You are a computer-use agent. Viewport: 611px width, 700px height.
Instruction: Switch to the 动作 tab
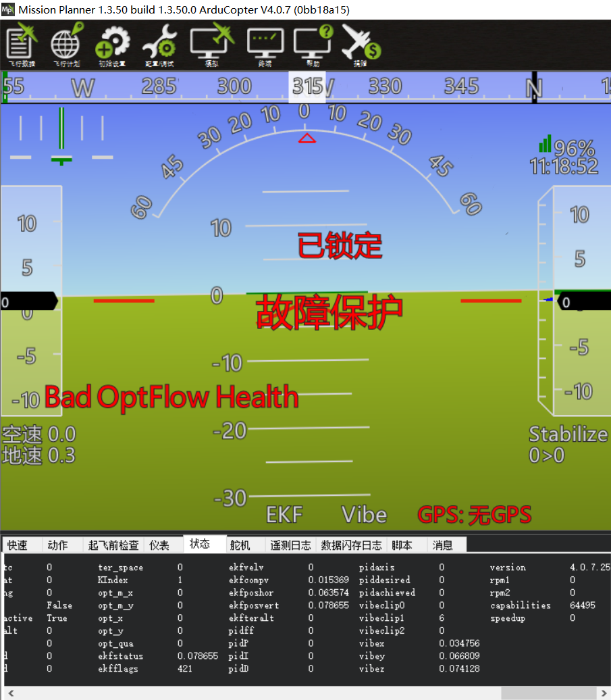pos(57,545)
